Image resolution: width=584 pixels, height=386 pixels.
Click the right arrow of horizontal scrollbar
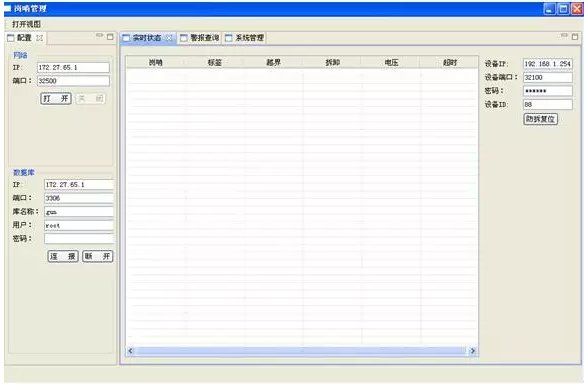(473, 351)
